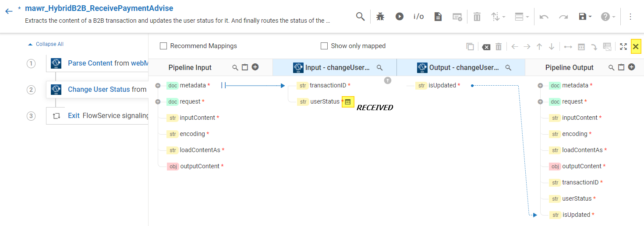Delete step using top toolbar trash icon
644x226 pixels.
pos(477,17)
